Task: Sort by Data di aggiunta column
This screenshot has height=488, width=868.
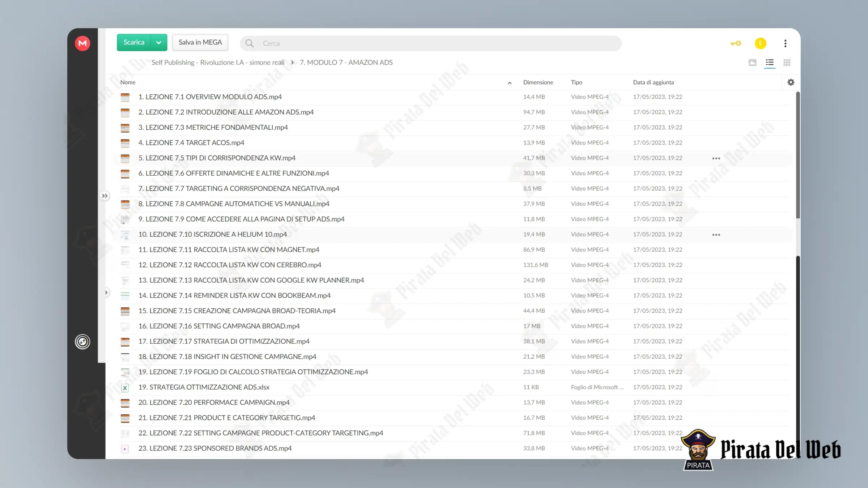Action: click(653, 82)
